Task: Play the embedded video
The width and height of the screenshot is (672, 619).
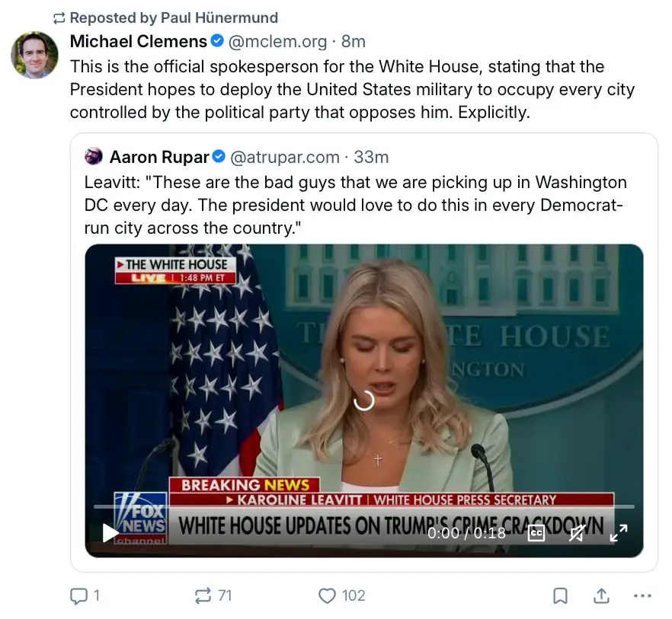Action: click(x=110, y=533)
